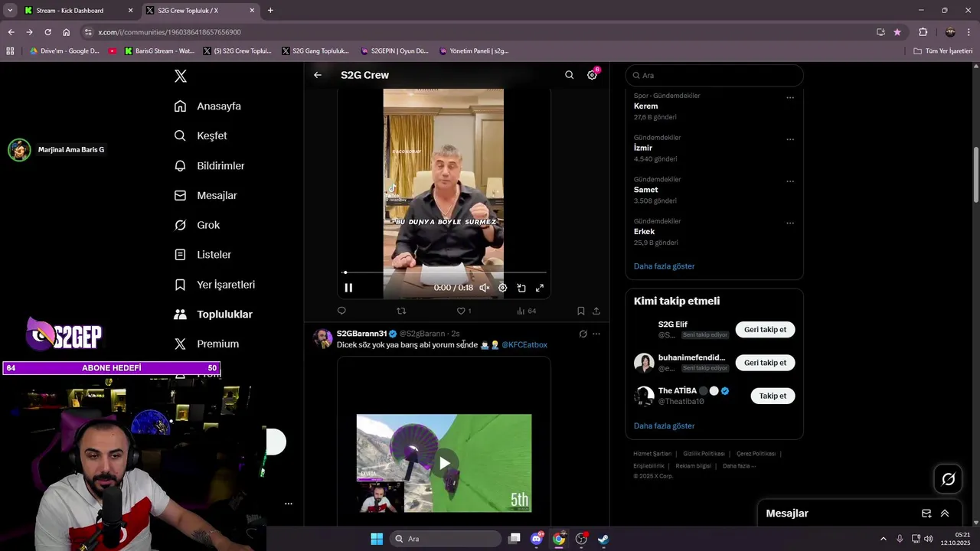Open Steam from the taskbar
Image resolution: width=980 pixels, height=551 pixels.
(604, 539)
